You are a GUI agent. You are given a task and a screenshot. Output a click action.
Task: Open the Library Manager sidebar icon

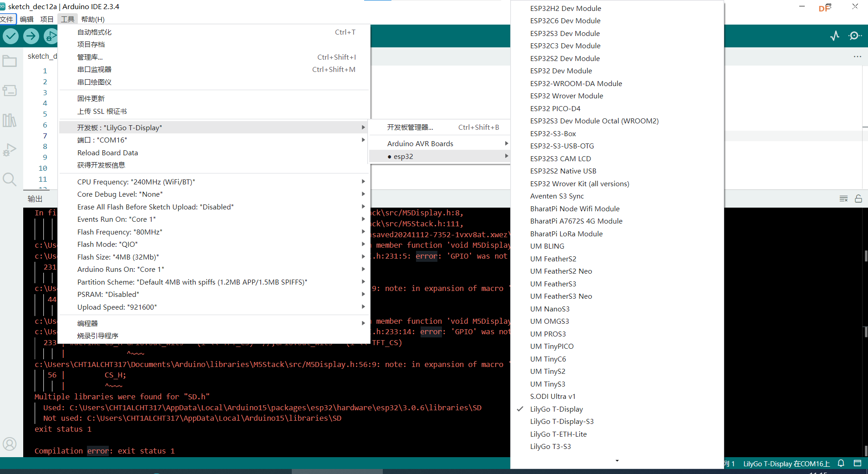[x=10, y=120]
